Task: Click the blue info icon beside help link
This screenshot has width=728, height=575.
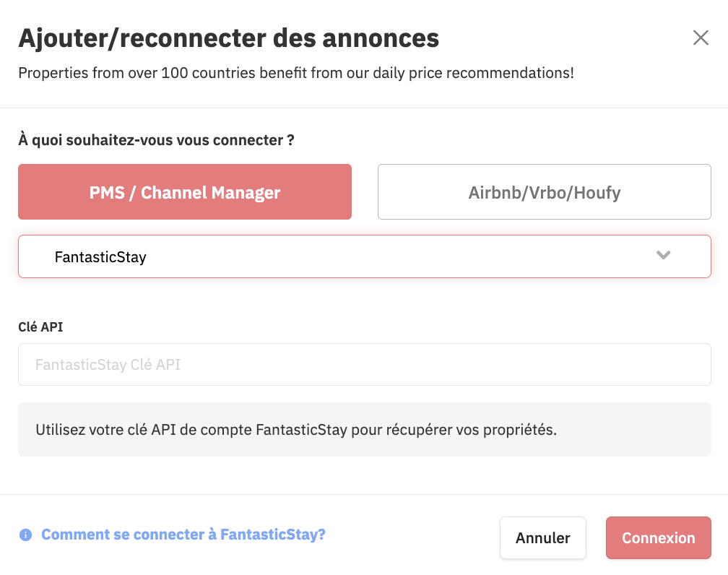Action: (x=25, y=535)
